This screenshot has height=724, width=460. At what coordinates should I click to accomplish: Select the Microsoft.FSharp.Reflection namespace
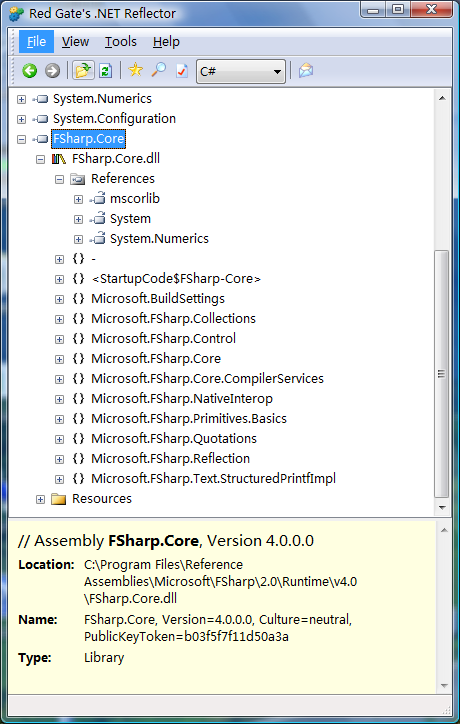170,458
